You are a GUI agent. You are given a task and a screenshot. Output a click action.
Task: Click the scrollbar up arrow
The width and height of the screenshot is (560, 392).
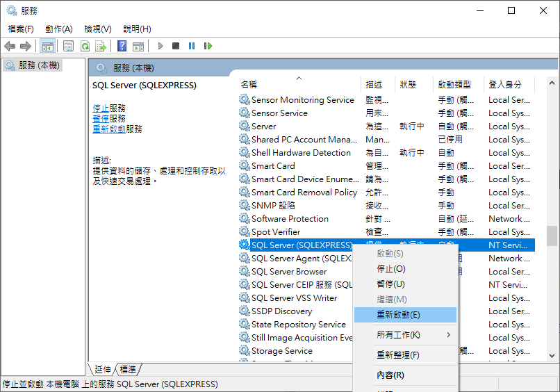pyautogui.click(x=552, y=83)
